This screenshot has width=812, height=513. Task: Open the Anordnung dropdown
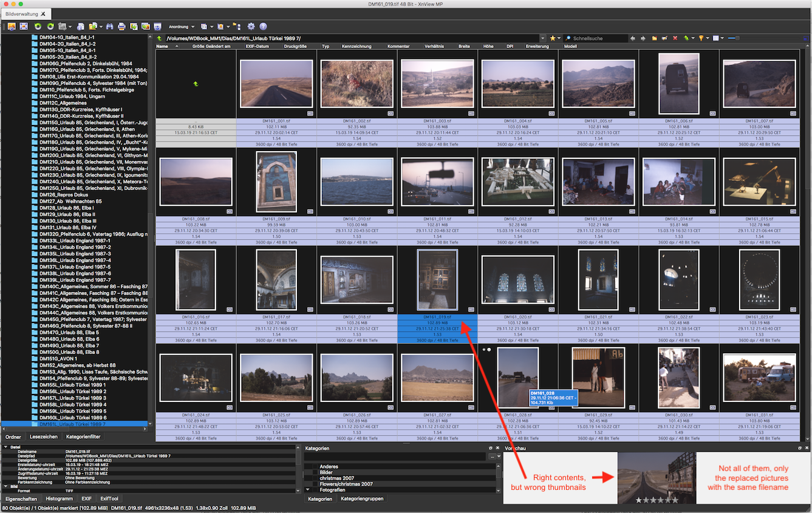click(x=182, y=27)
